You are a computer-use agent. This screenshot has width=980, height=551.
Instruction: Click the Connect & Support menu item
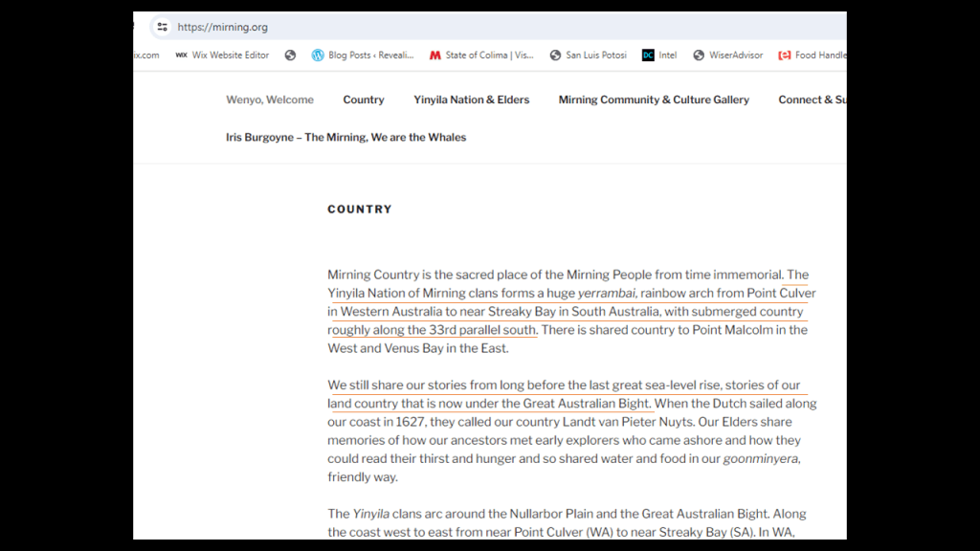click(x=812, y=99)
